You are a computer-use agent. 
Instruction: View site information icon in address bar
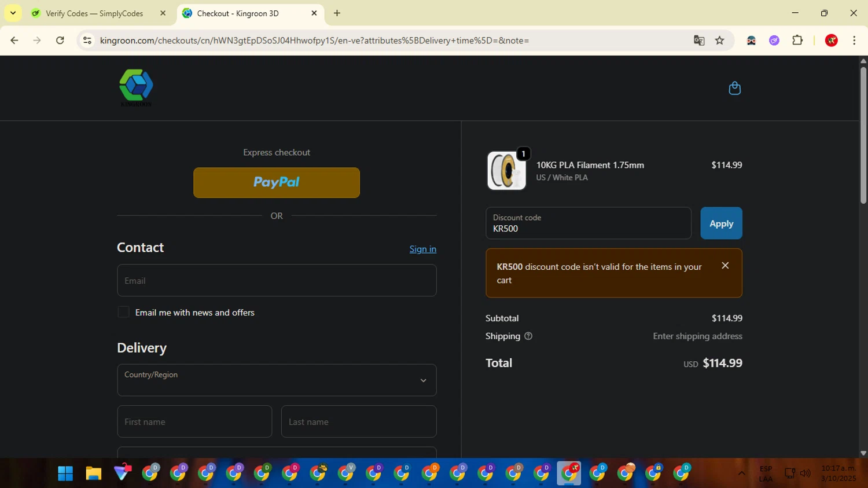(x=87, y=41)
